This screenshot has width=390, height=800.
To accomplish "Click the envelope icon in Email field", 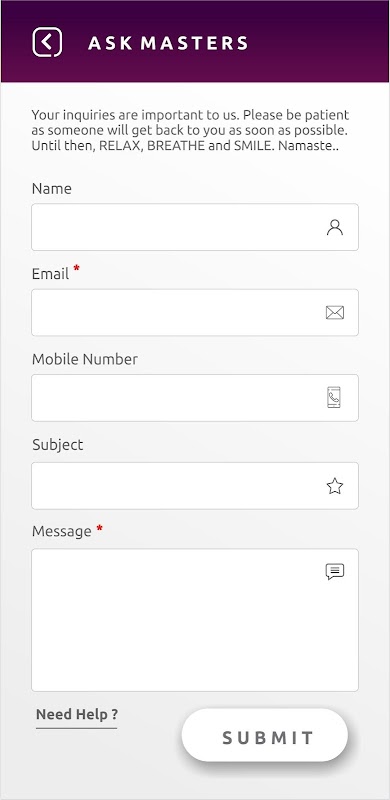I will 335,313.
